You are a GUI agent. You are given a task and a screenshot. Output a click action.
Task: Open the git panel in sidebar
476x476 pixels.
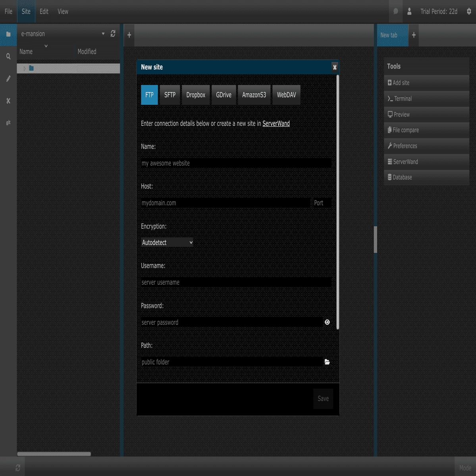[8, 123]
